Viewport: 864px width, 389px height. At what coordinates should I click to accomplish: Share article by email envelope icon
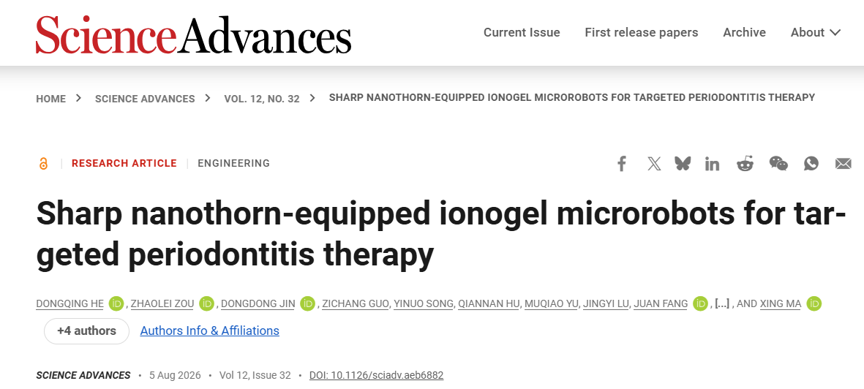[x=843, y=164]
